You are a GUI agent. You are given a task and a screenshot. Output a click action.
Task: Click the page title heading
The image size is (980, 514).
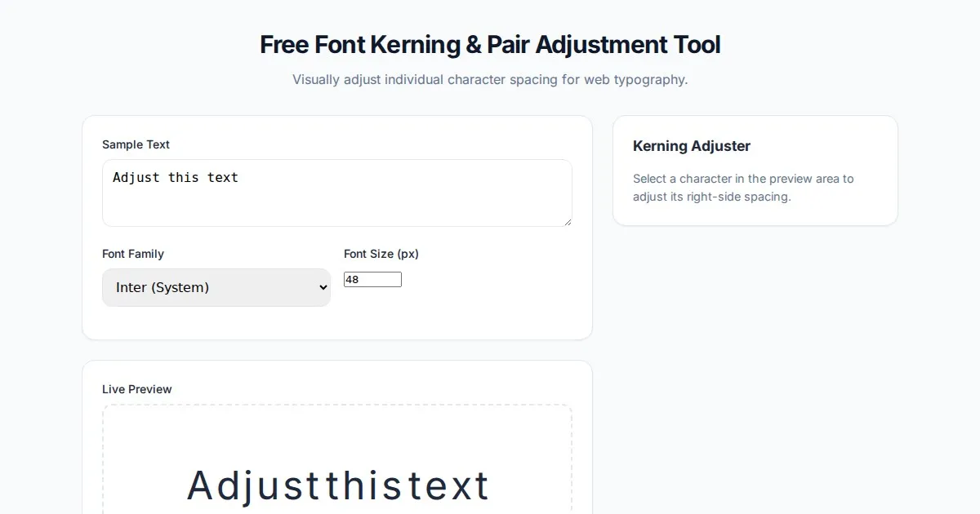[490, 45]
